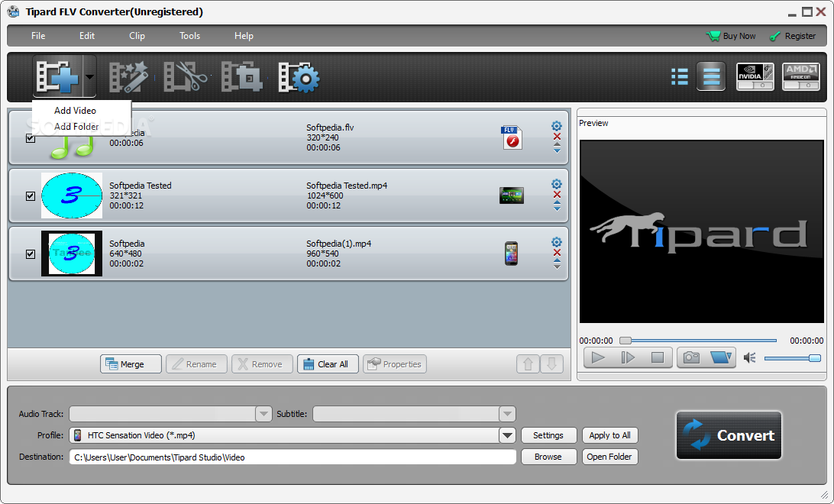Open settings gear for Softpedia.flv row
Viewport: 834px width, 504px height.
click(556, 126)
